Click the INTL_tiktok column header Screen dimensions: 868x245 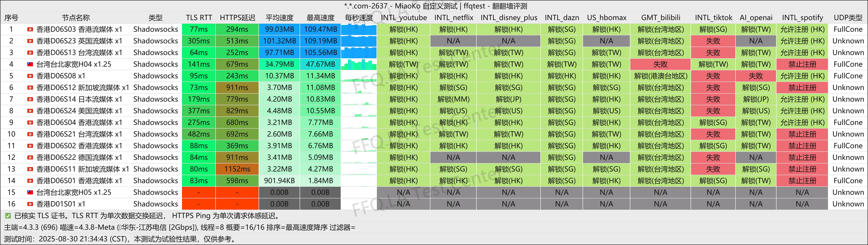tap(713, 18)
